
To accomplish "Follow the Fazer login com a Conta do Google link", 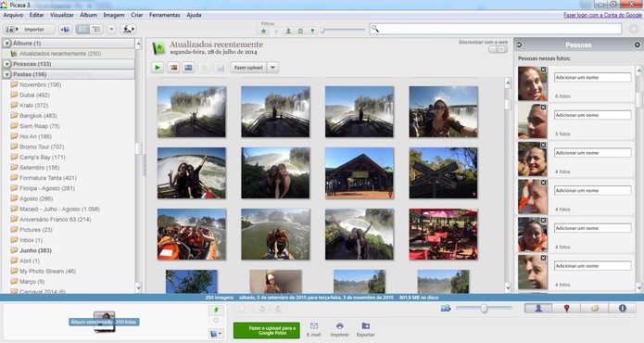I will (x=602, y=15).
